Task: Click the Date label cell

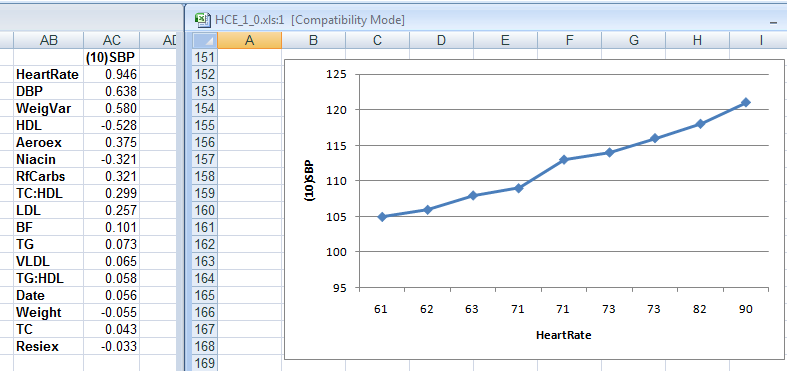Action: click(x=49, y=296)
